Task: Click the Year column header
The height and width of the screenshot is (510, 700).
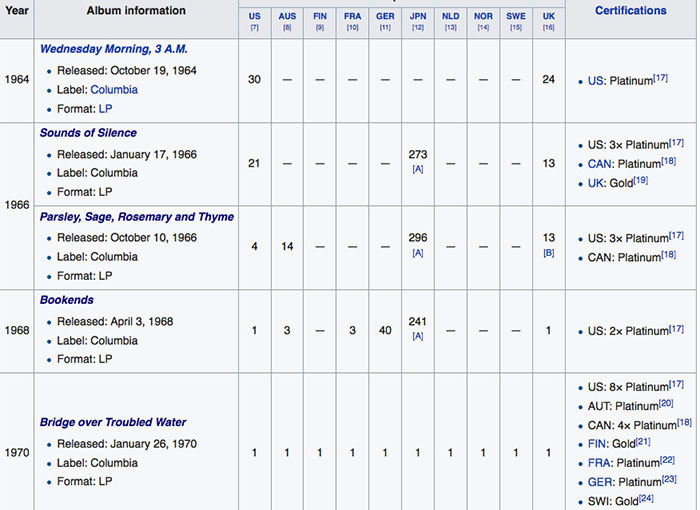Action: pos(17,10)
